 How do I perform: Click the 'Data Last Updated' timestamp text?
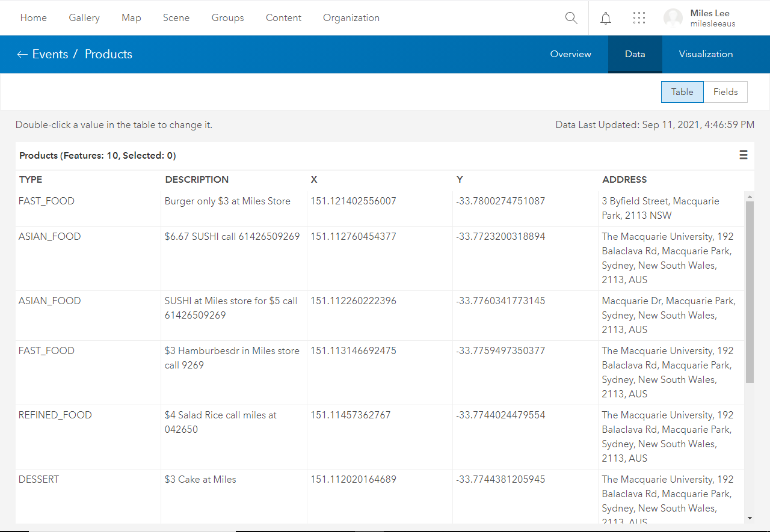tap(654, 125)
